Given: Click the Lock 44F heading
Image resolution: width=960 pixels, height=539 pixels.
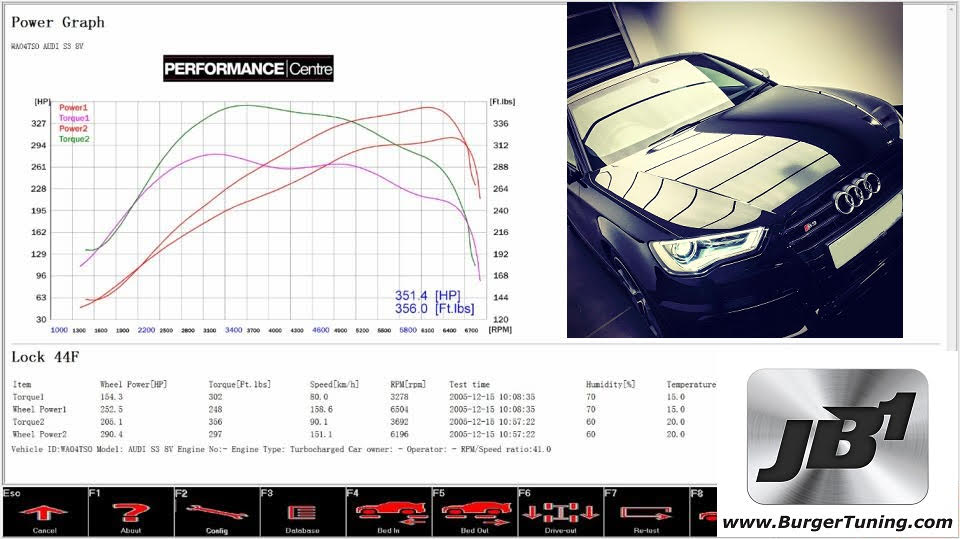Looking at the screenshot, I should pyautogui.click(x=45, y=357).
